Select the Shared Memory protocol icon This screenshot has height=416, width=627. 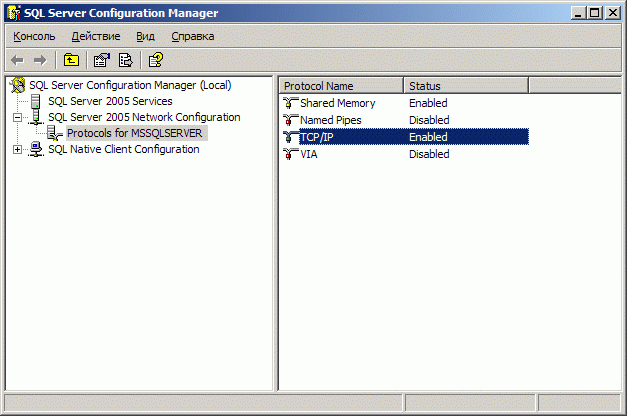click(x=291, y=103)
